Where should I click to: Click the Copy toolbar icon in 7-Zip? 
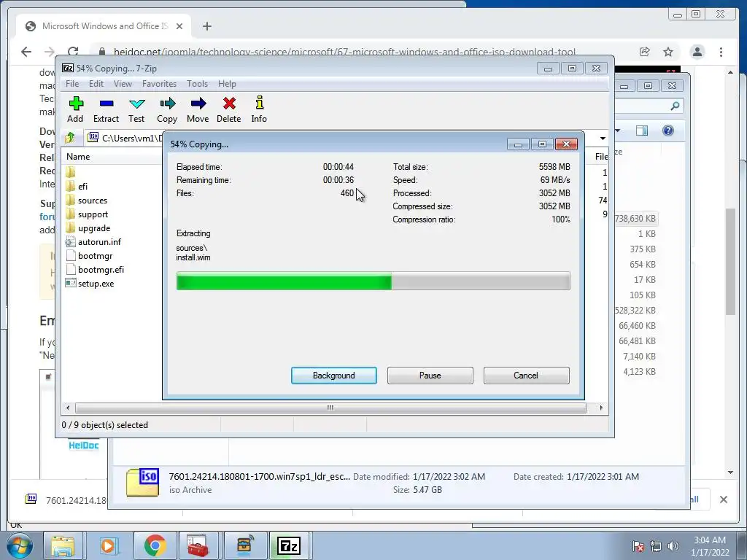[x=167, y=109]
